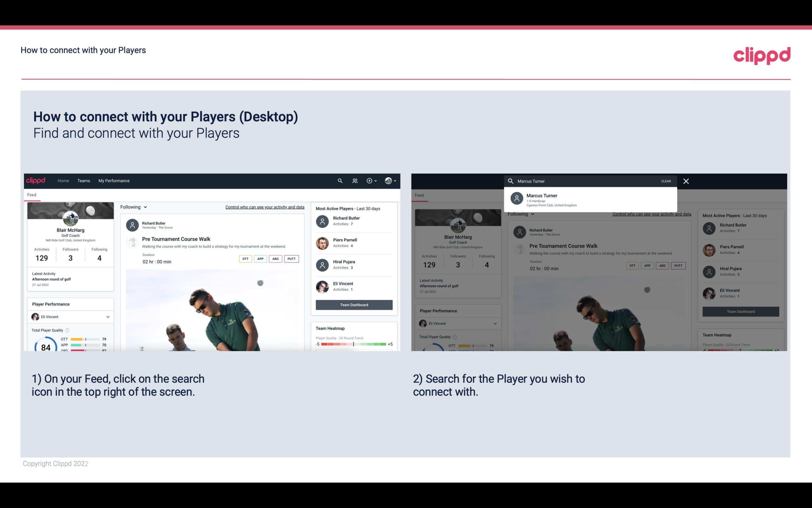Click the Teams navigation icon
812x508 pixels.
pos(84,180)
